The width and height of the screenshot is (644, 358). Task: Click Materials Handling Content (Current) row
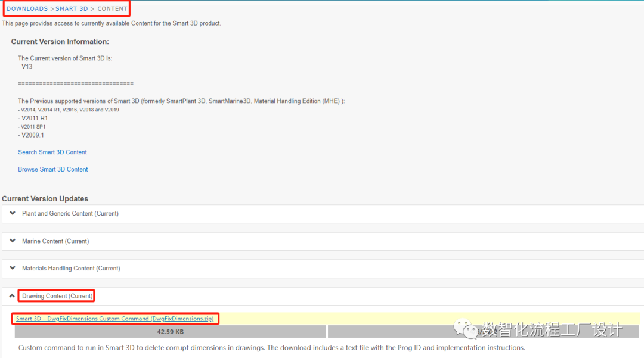tap(323, 269)
